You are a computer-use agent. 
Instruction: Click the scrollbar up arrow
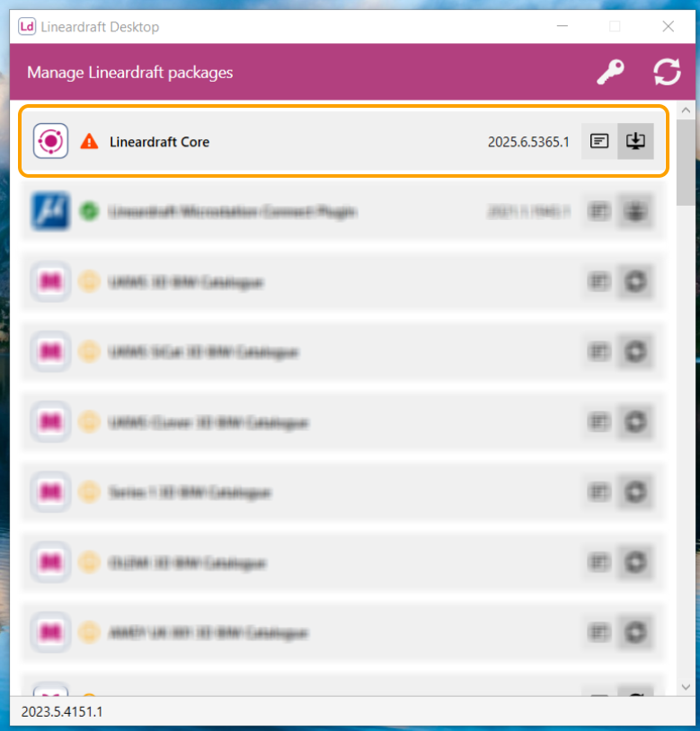[686, 110]
